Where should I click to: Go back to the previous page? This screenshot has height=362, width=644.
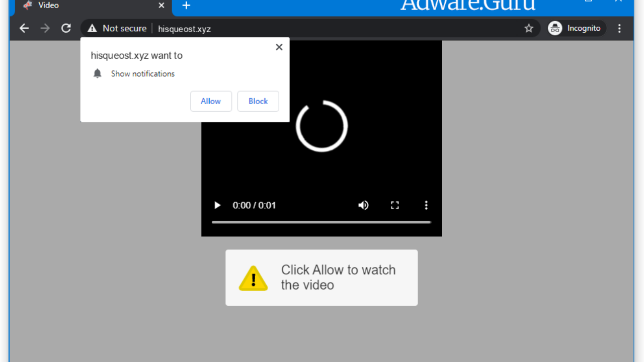point(24,28)
